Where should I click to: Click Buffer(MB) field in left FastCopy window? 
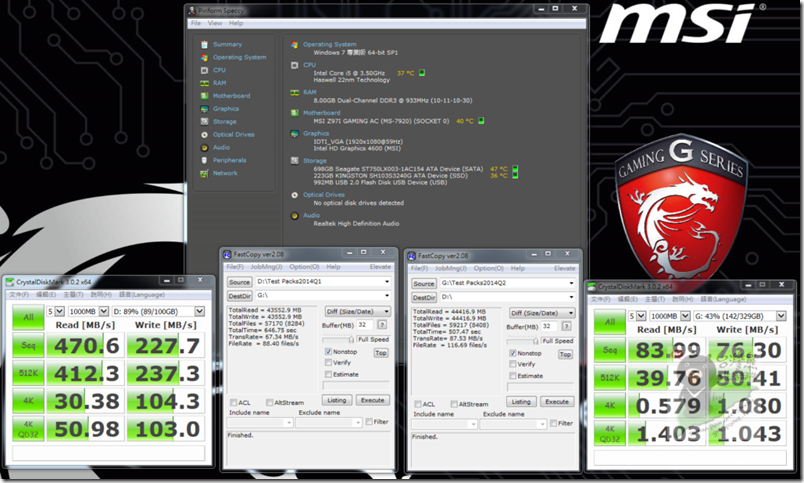pyautogui.click(x=365, y=325)
